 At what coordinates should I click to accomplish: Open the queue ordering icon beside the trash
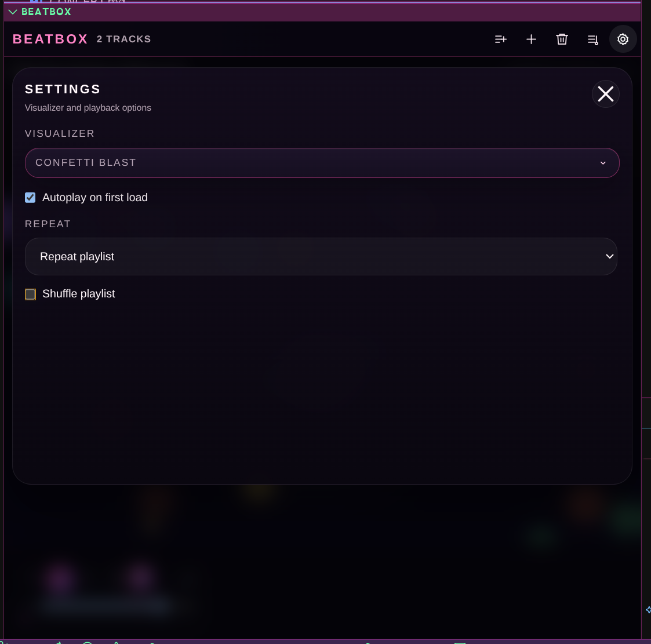pyautogui.click(x=592, y=39)
